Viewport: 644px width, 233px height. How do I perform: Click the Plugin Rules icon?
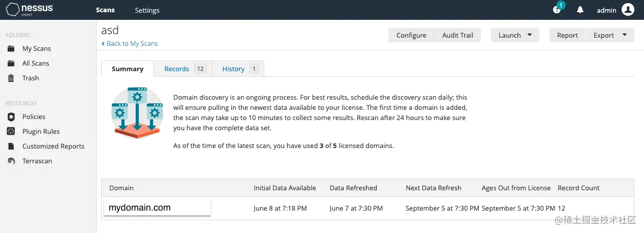pos(11,132)
